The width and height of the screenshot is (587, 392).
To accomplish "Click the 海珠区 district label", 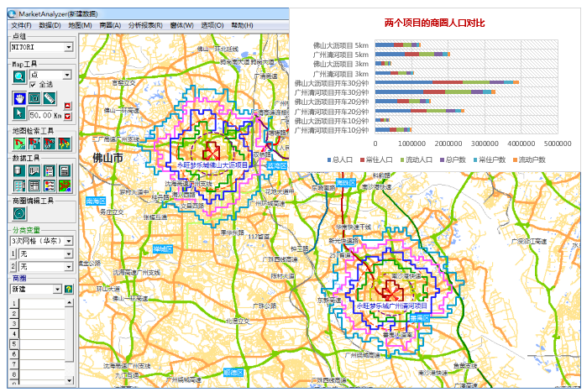I will [345, 182].
